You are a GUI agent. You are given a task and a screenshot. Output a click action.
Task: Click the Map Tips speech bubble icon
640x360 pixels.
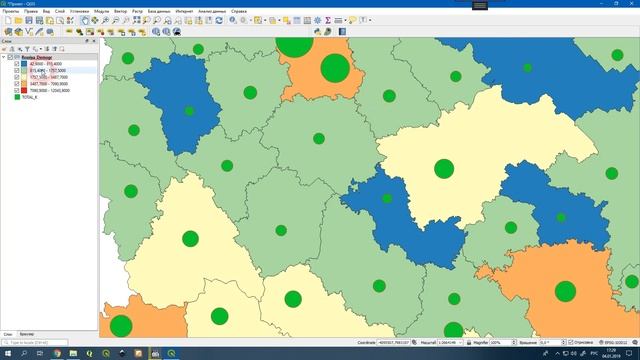click(352, 20)
